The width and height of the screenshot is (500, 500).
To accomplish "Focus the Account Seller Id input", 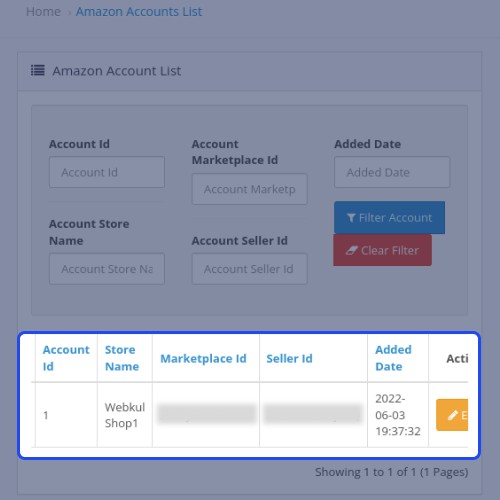I will (249, 269).
